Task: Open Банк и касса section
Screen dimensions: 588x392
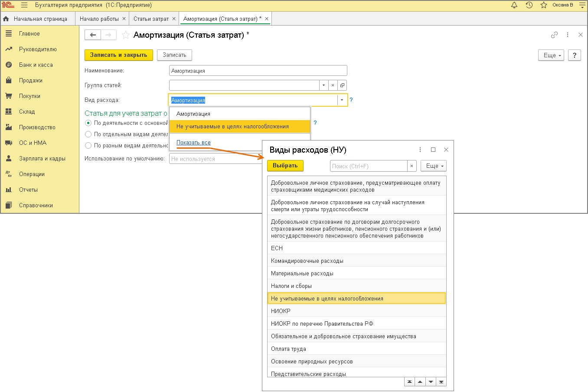Action: (39, 65)
